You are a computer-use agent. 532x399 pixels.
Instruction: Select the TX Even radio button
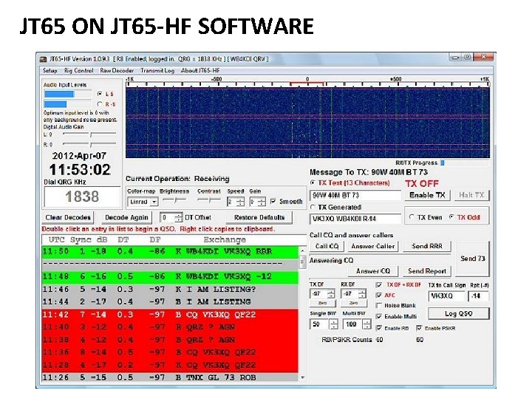pyautogui.click(x=413, y=218)
